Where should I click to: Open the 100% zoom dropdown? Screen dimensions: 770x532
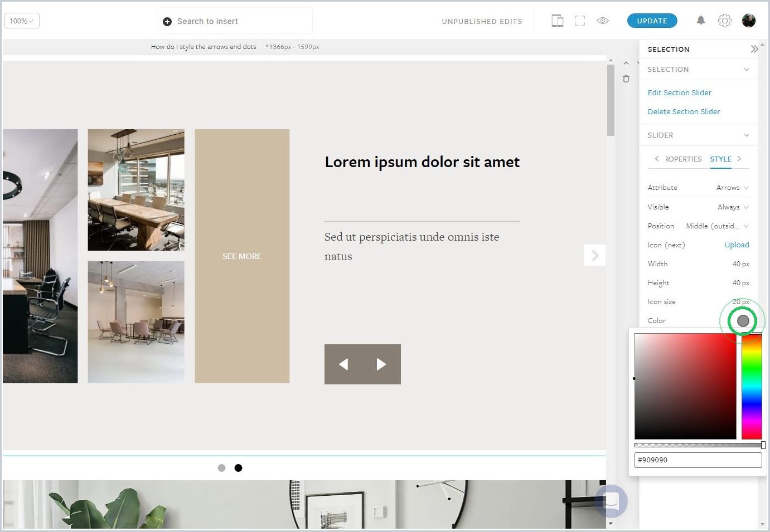(x=22, y=21)
